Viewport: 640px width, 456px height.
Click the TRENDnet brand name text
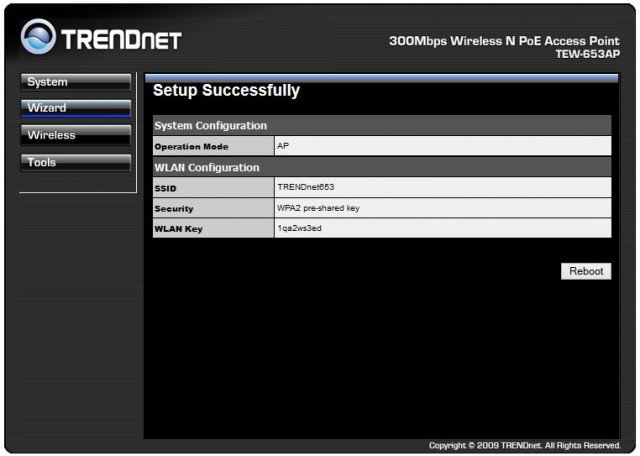pyautogui.click(x=122, y=40)
